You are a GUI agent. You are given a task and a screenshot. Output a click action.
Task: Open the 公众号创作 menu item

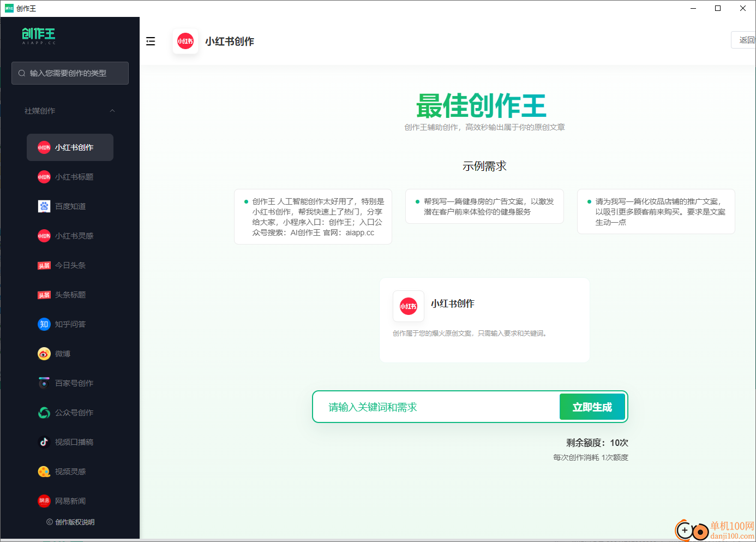70,413
